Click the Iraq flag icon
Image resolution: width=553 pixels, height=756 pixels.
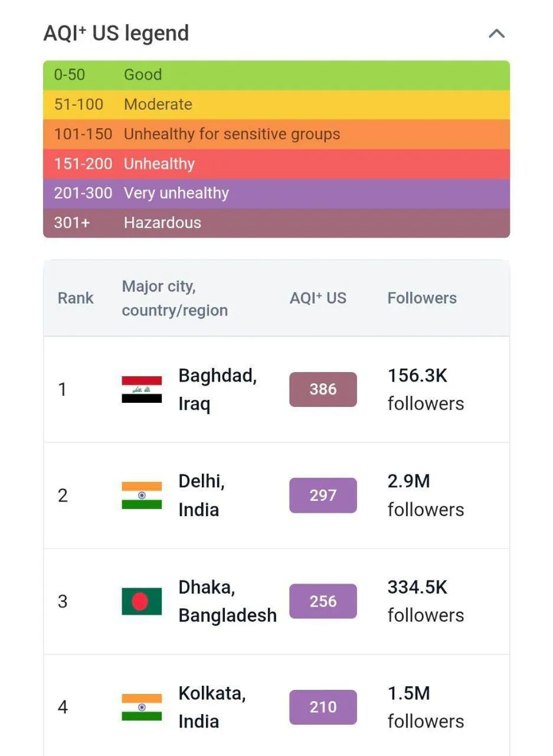[x=142, y=390]
